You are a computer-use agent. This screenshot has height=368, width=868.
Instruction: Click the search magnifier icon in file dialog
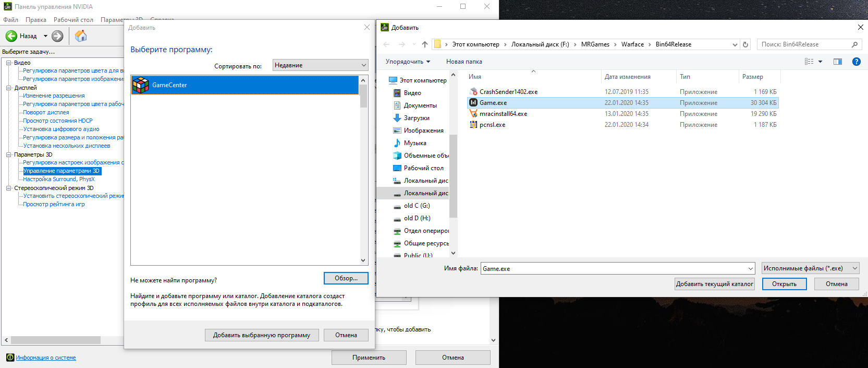coord(854,44)
